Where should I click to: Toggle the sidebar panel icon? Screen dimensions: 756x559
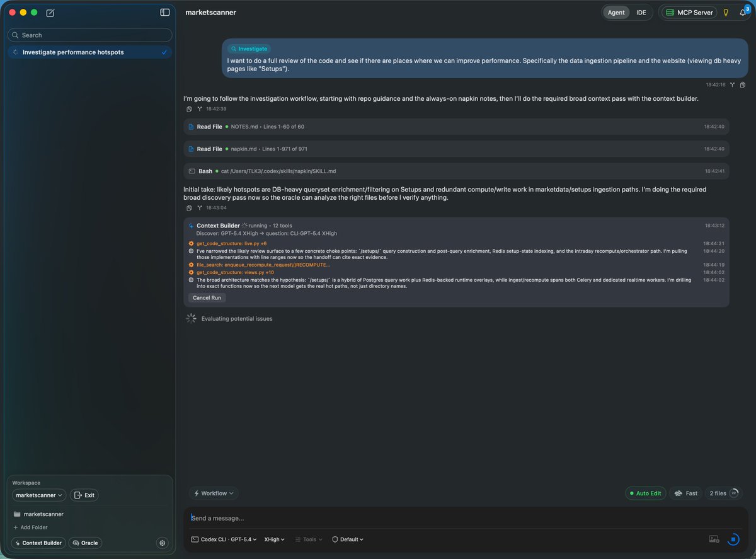[164, 12]
